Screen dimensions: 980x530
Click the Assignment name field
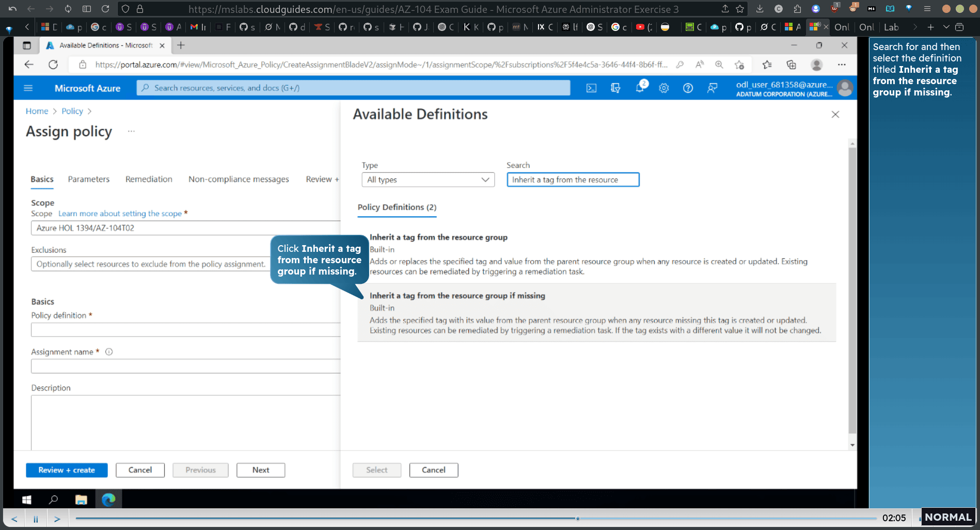185,366
